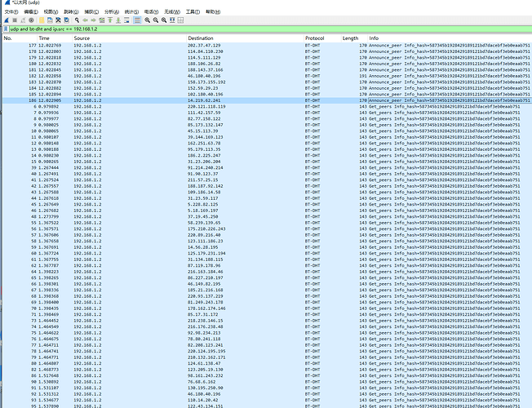Click the go to specific packet icon
Screen dimensions: 532x408
[x=102, y=20]
